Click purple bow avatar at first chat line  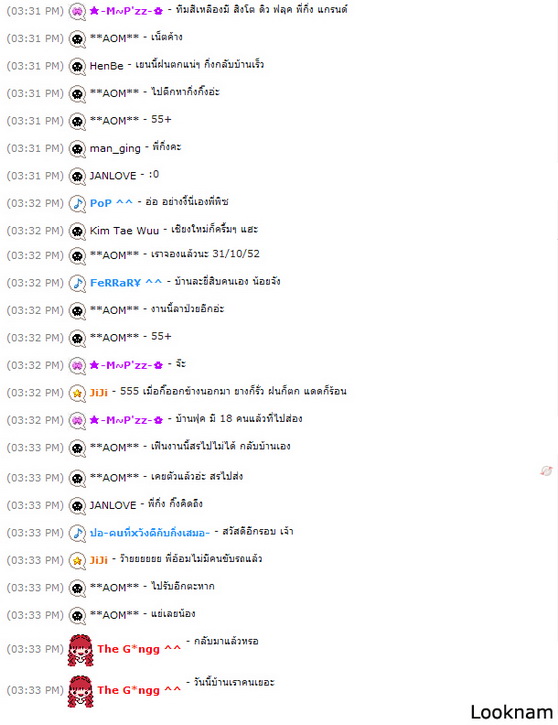[x=77, y=12]
